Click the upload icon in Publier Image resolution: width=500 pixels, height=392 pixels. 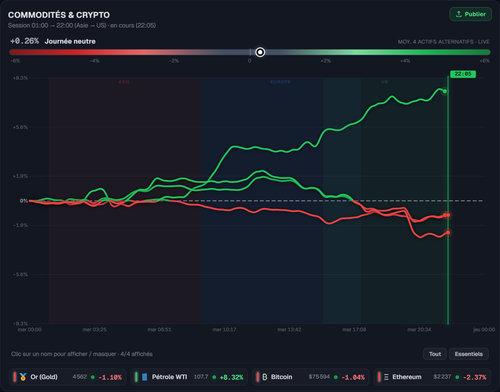(x=459, y=14)
